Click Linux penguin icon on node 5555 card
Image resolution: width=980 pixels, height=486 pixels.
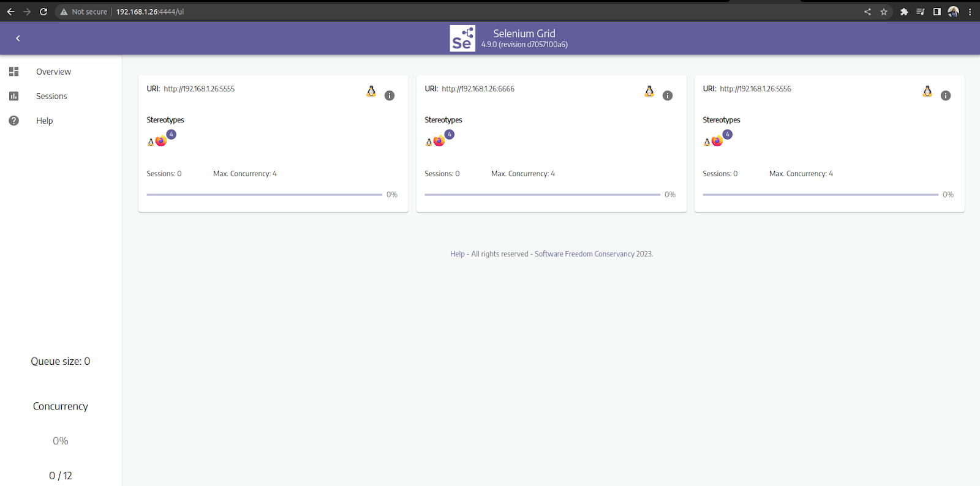point(371,91)
